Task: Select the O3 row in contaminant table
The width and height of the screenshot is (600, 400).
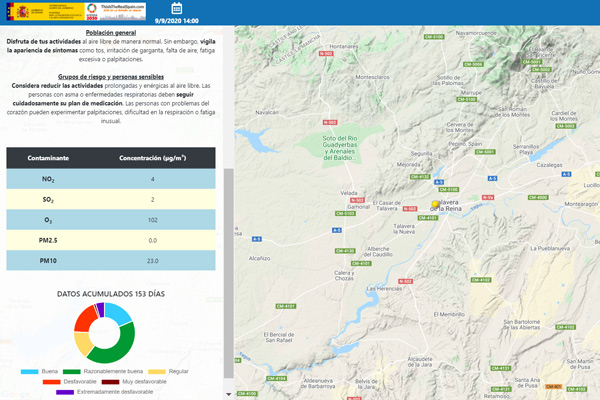Action: point(111,220)
